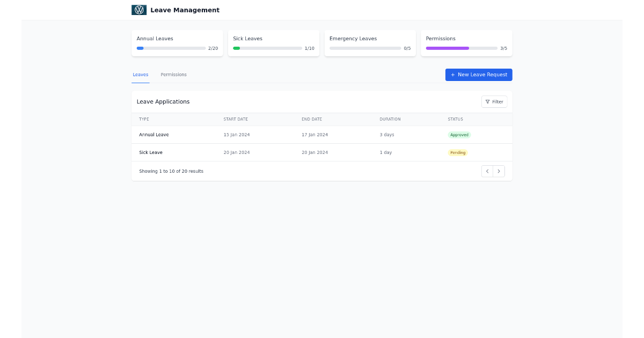
Task: Go back using the left chevron arrow
Action: [x=487, y=171]
